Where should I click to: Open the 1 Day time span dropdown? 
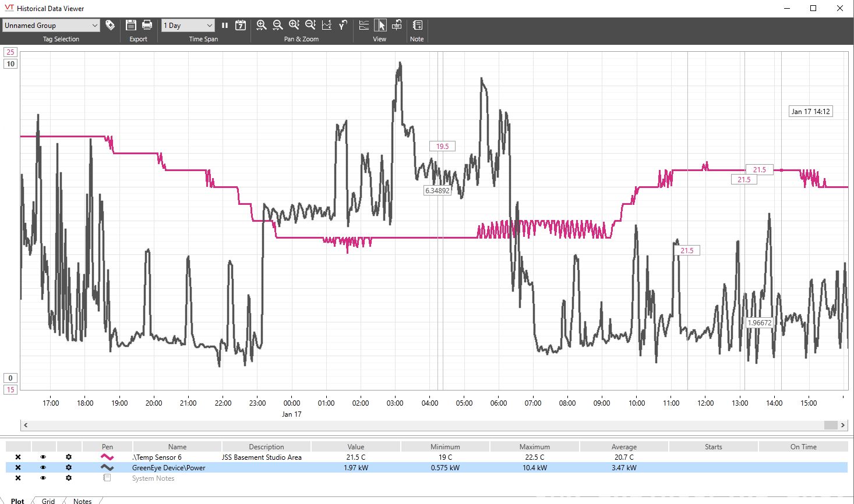(x=188, y=26)
